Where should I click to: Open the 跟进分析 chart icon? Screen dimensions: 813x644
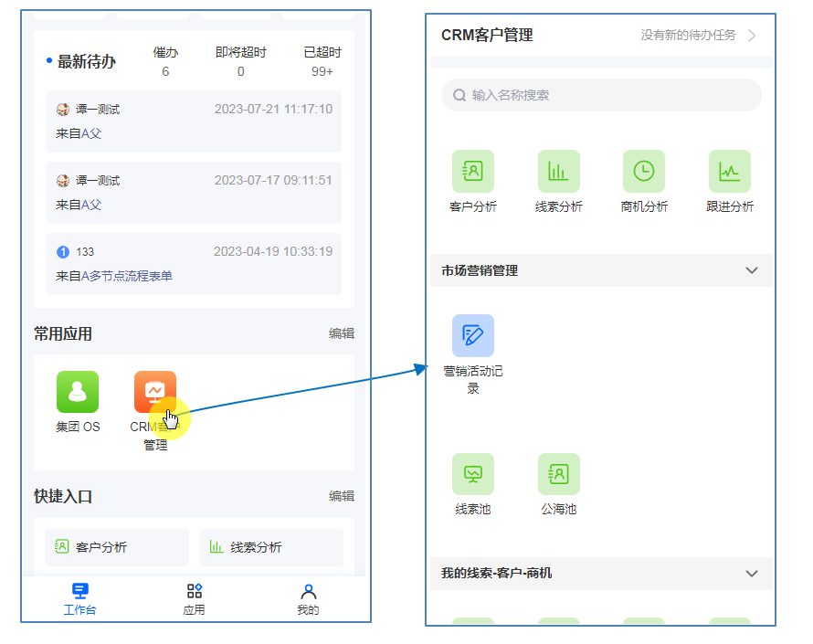(x=729, y=172)
